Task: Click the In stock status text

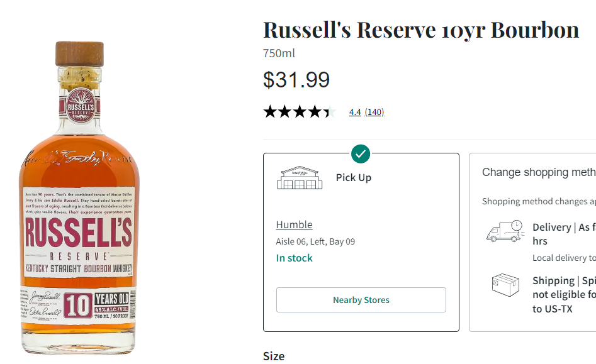Action: coord(294,258)
